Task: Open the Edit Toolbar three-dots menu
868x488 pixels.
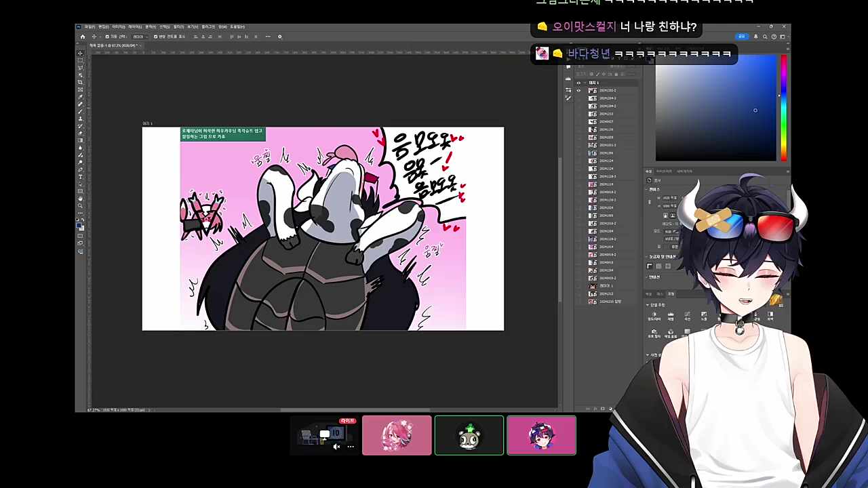Action: click(x=80, y=213)
